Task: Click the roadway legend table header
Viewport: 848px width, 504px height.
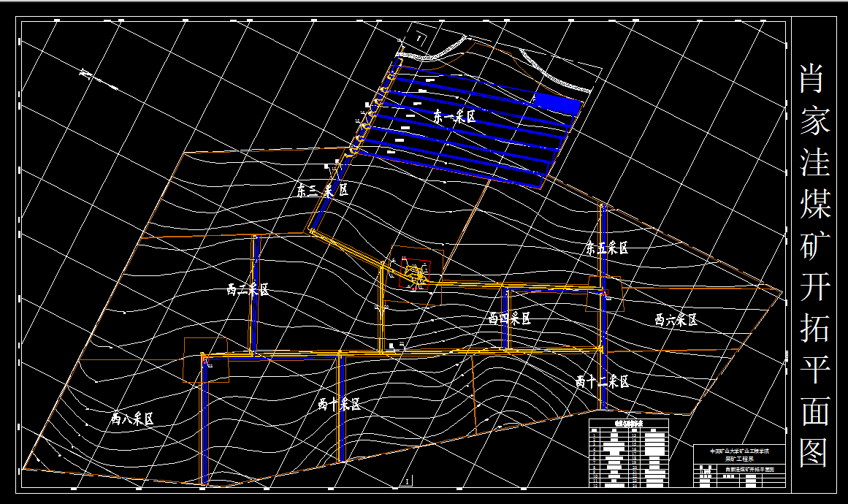Action: coord(628,424)
